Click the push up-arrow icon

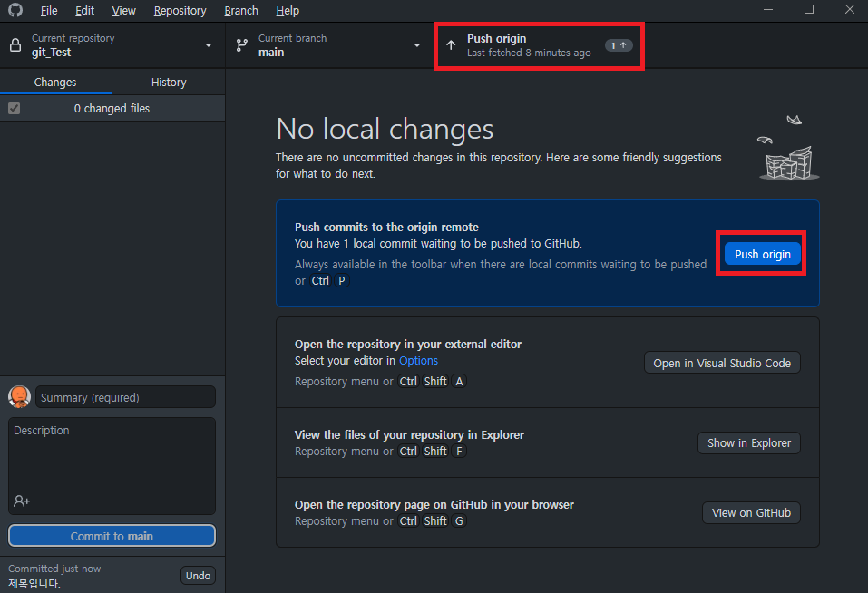pos(451,45)
